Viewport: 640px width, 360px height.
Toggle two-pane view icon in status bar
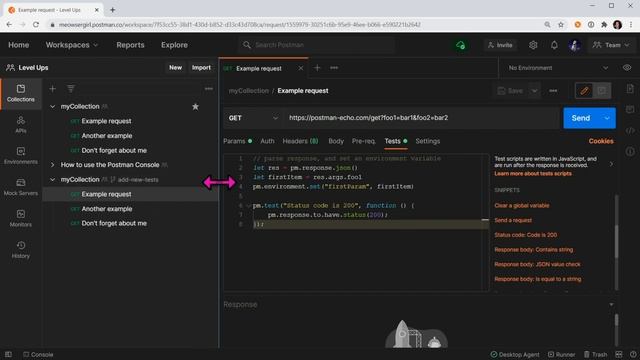[x=619, y=354]
